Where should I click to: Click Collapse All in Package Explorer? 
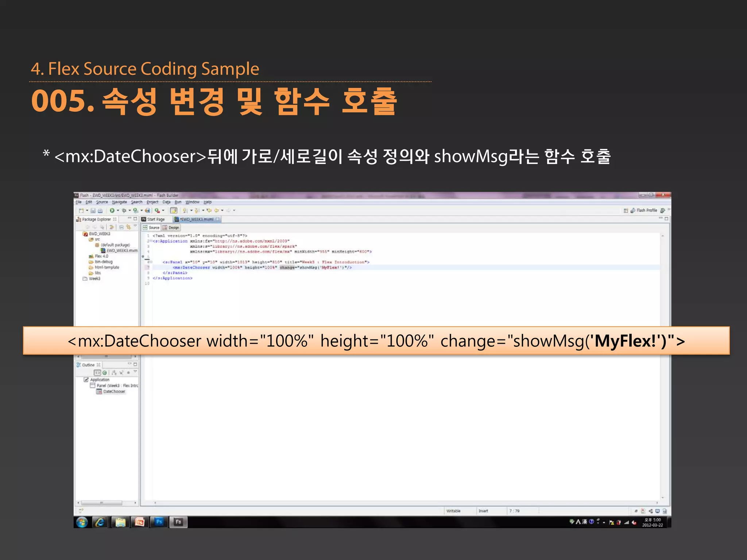tap(121, 227)
